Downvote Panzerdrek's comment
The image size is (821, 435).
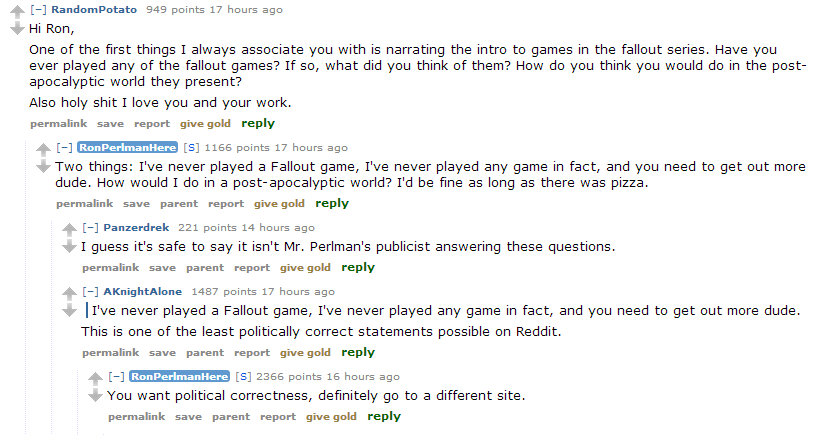coord(68,246)
